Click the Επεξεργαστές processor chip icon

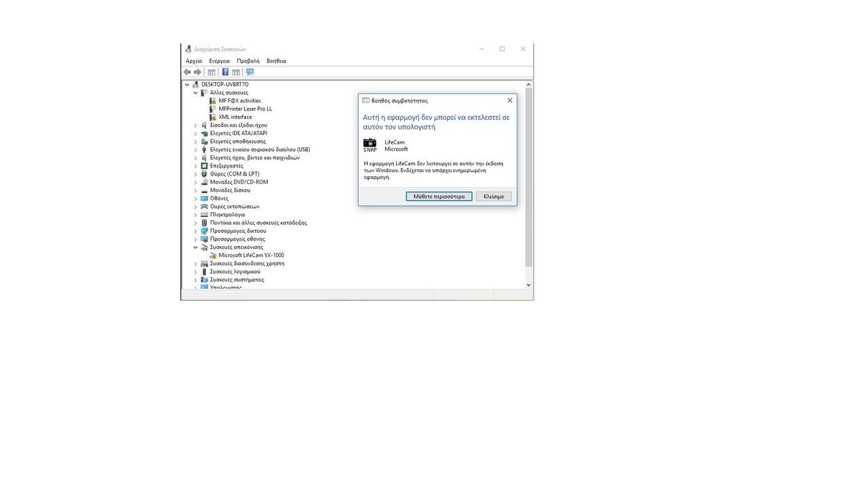[204, 166]
